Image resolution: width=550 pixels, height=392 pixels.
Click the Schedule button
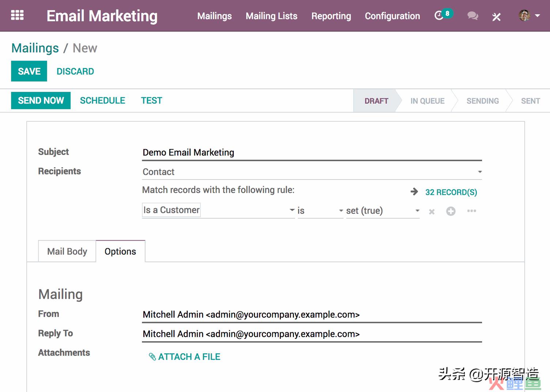(102, 101)
